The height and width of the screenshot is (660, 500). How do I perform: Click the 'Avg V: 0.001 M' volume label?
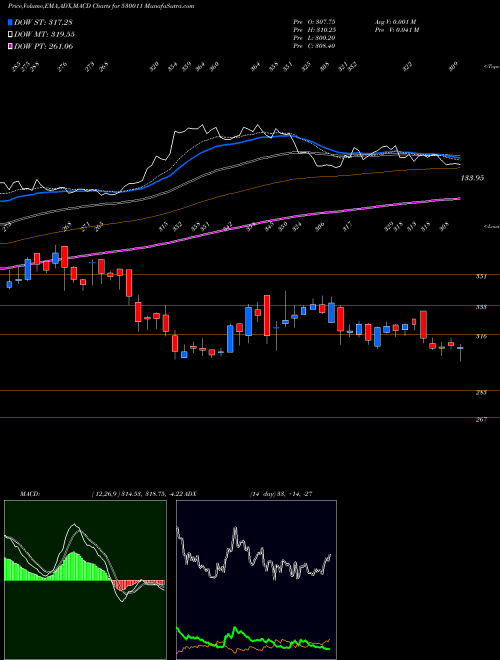[396, 22]
